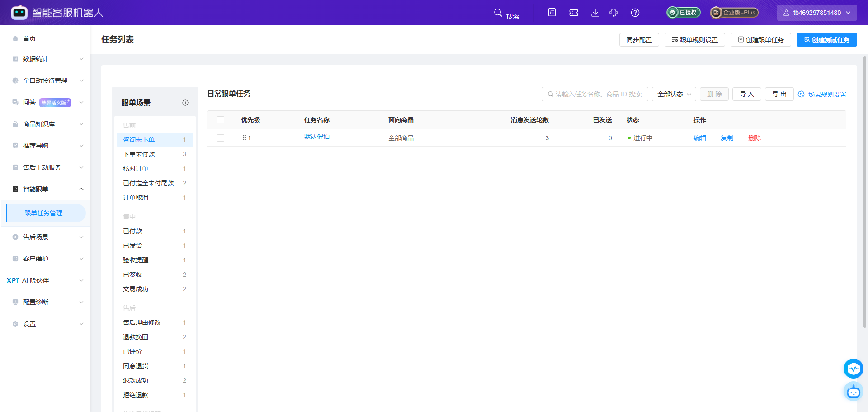868x412 pixels.
Task: Open the floating robot assistant icon
Action: 853,392
